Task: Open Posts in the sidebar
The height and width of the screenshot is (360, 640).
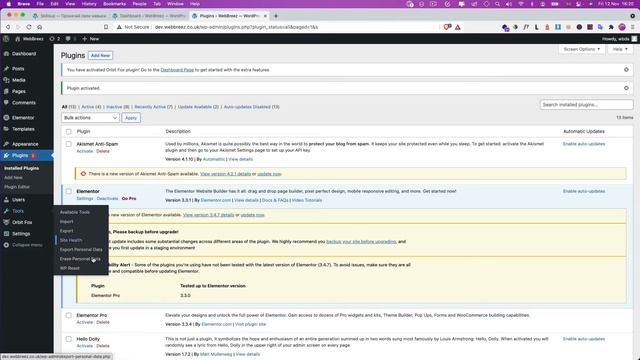Action: coord(18,69)
